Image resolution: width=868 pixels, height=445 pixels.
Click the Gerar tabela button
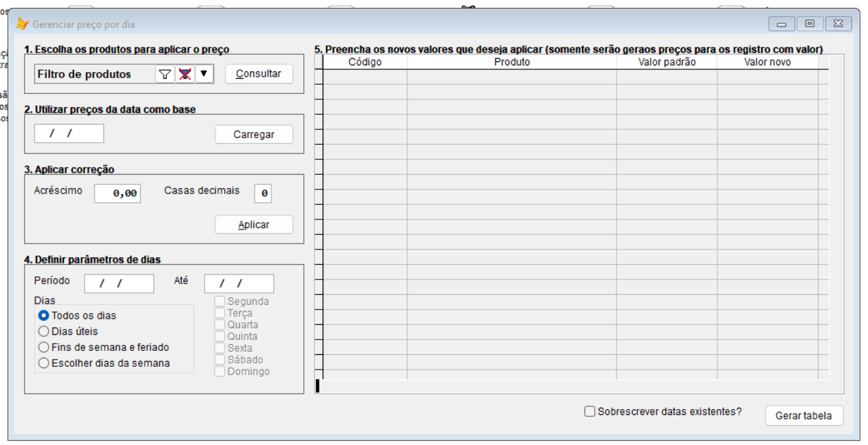point(803,416)
